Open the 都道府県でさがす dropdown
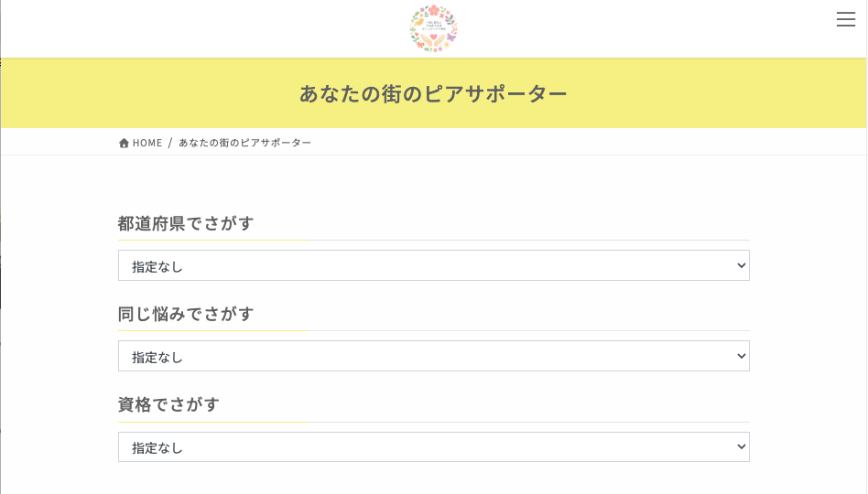 433,265
